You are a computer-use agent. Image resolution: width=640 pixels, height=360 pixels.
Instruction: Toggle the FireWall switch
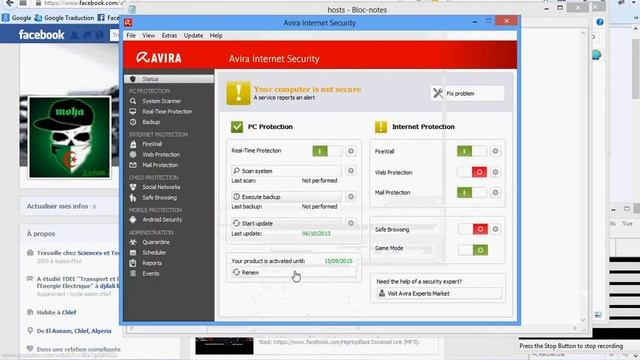[472, 151]
